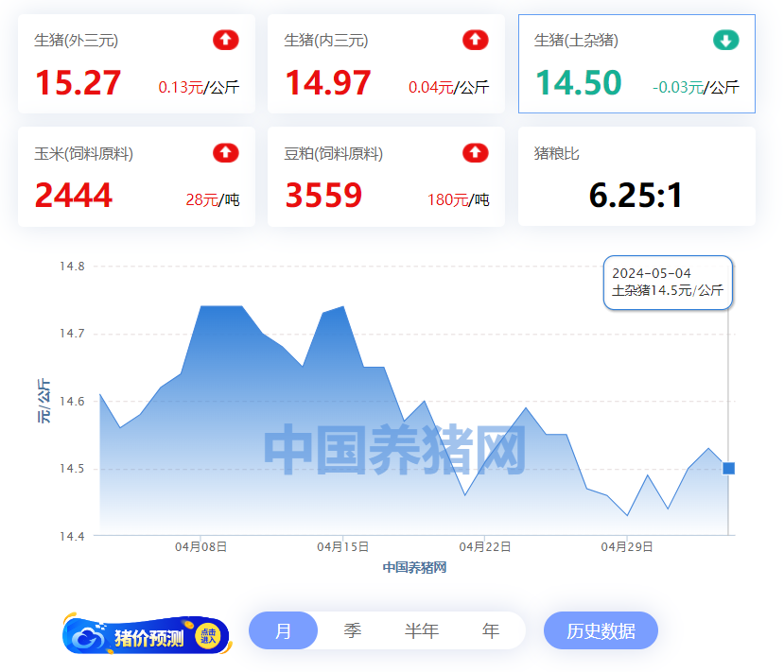The height and width of the screenshot is (672, 784).
Task: Select the 生猪(外三元) price card
Action: (136, 63)
